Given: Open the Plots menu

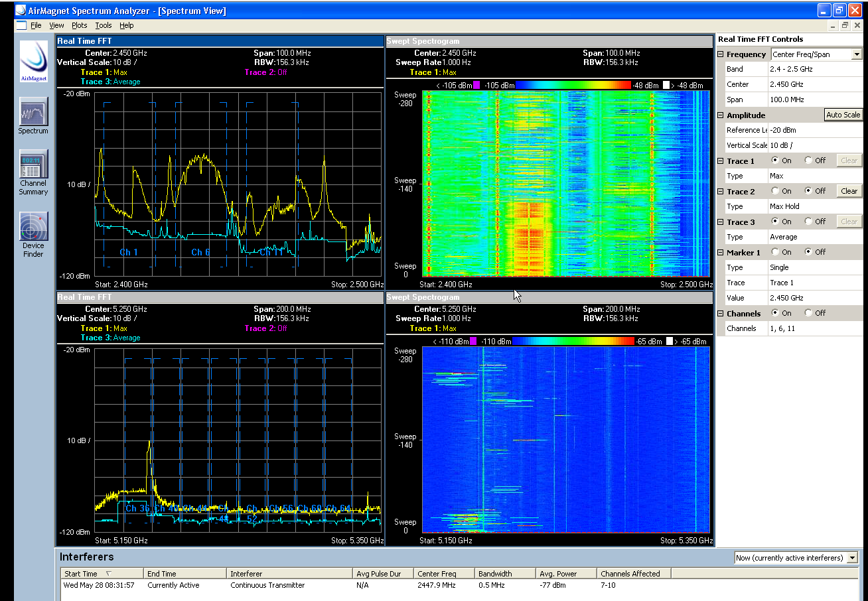Looking at the screenshot, I should [x=79, y=25].
